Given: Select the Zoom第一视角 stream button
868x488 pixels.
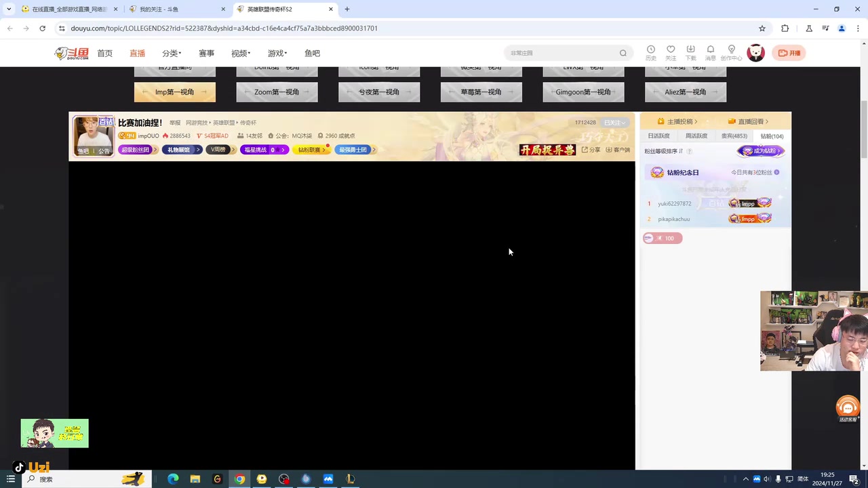Looking at the screenshot, I should click(x=277, y=92).
